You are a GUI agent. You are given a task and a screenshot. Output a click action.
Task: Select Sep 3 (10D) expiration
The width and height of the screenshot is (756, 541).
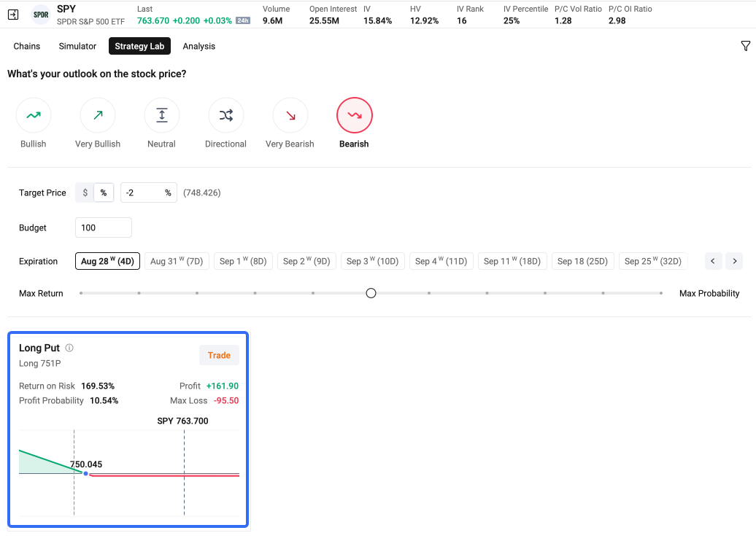pos(373,261)
